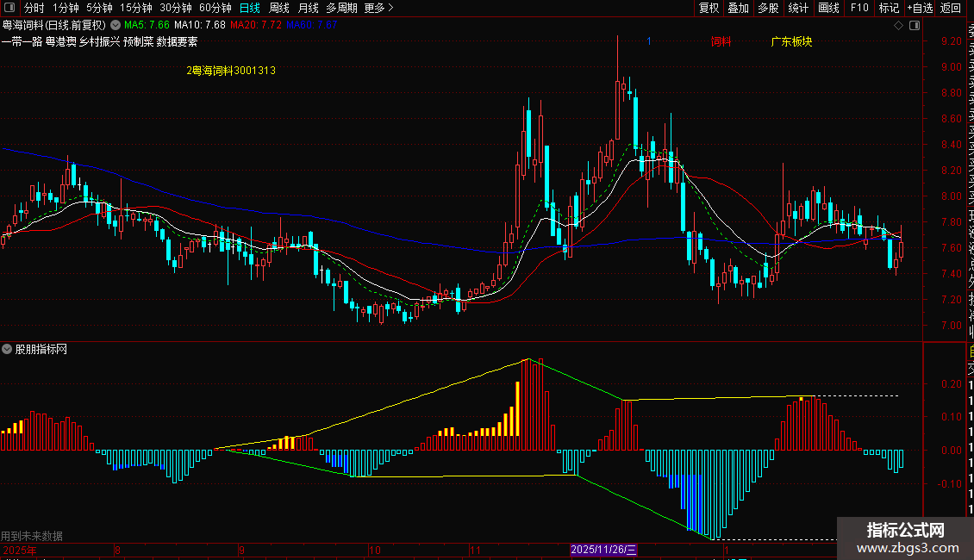Click the MA5: 7.66 indicator value
This screenshot has width=974, height=560.
pyautogui.click(x=147, y=25)
